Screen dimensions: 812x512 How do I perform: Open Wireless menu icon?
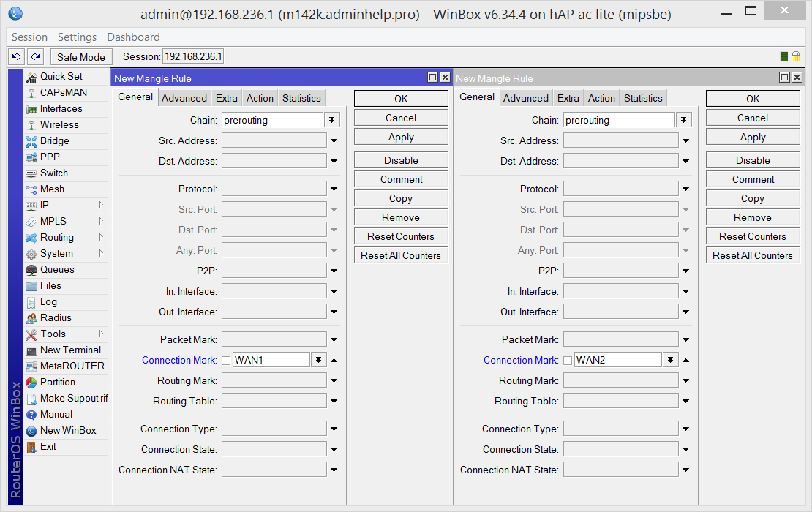click(31, 125)
